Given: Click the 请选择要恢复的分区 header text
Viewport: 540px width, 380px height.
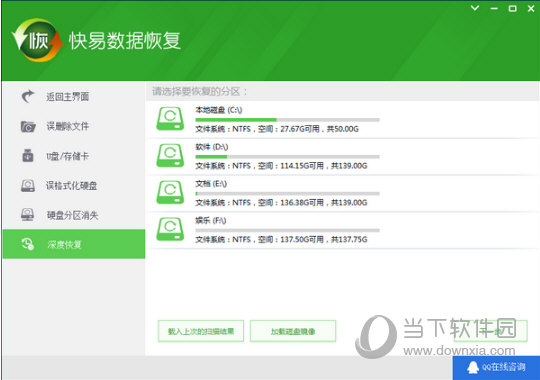Looking at the screenshot, I should pyautogui.click(x=199, y=91).
